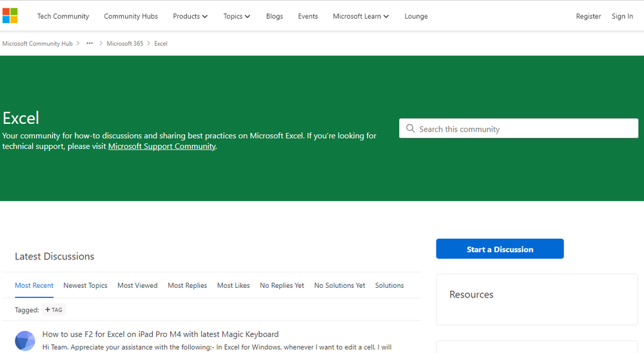644x353 pixels.
Task: Open the breadcrumb ellipsis menu
Action: (x=90, y=43)
